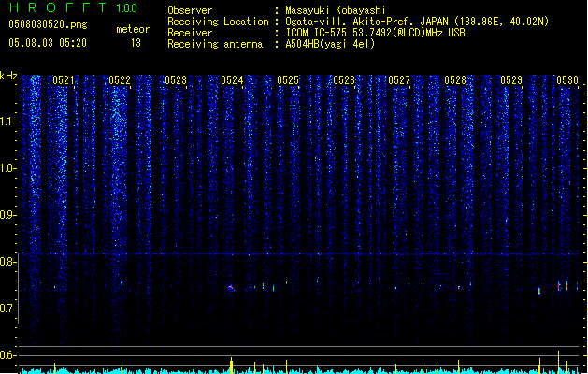This screenshot has height=374, width=588.
Task: Click the 0525 time marker
Action: tap(288, 80)
